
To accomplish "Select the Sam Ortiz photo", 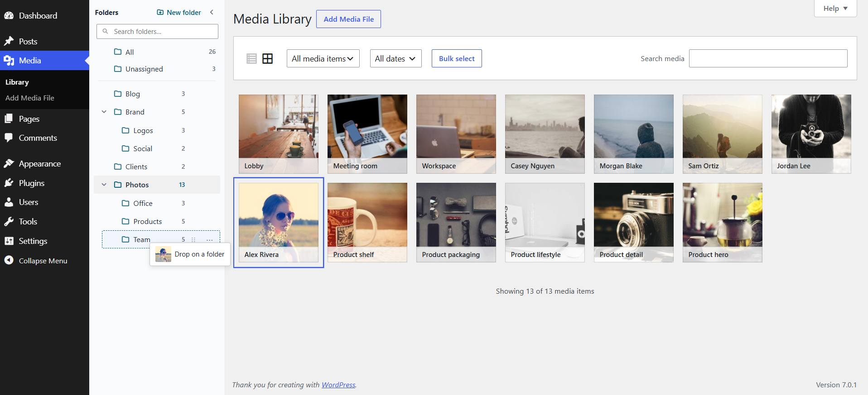I will [x=723, y=134].
